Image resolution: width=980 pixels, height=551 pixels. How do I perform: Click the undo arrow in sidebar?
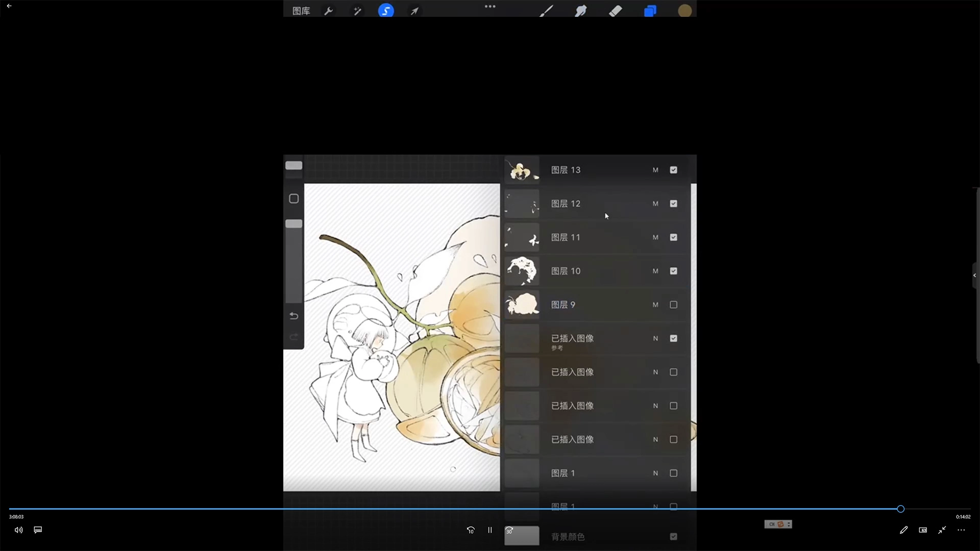click(293, 316)
